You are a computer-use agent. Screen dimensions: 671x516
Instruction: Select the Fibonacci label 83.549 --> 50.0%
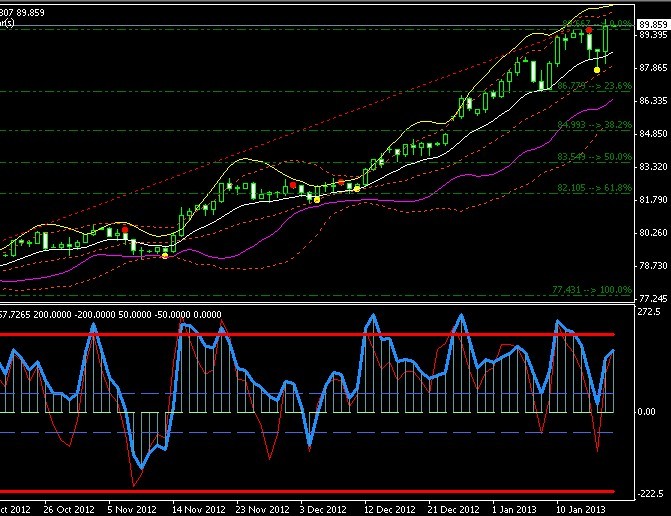[x=594, y=157]
